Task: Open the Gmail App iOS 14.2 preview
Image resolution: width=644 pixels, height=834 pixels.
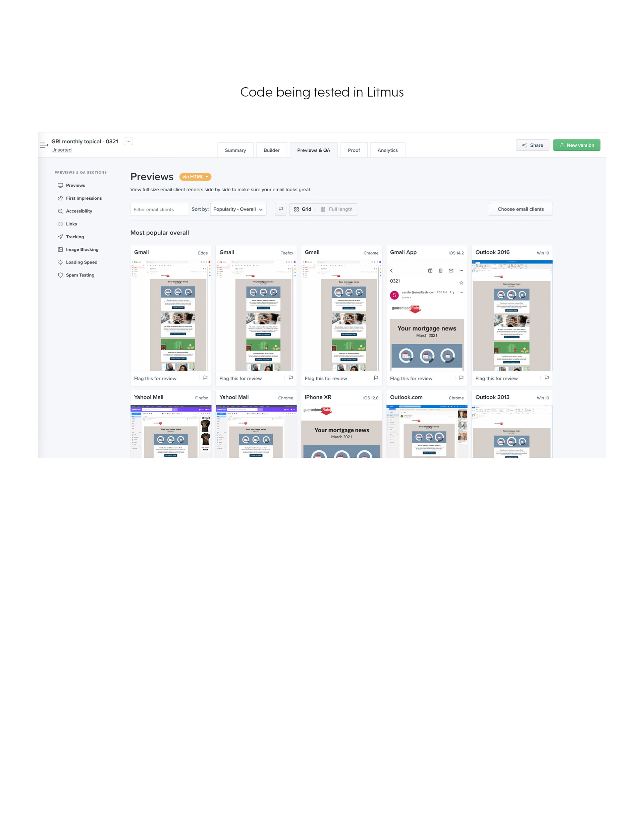Action: (x=427, y=315)
